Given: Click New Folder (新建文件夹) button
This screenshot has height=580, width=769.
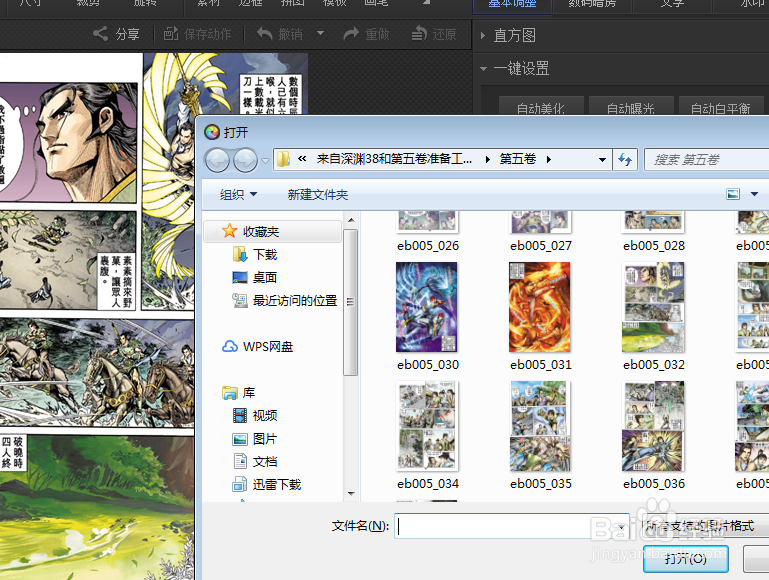Looking at the screenshot, I should coord(318,195).
